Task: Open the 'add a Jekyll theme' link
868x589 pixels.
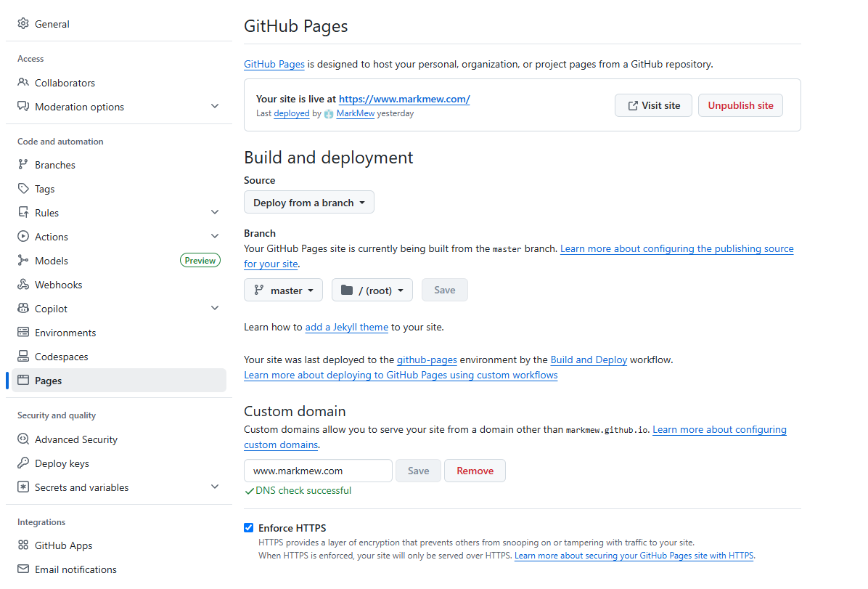Action: coord(346,327)
